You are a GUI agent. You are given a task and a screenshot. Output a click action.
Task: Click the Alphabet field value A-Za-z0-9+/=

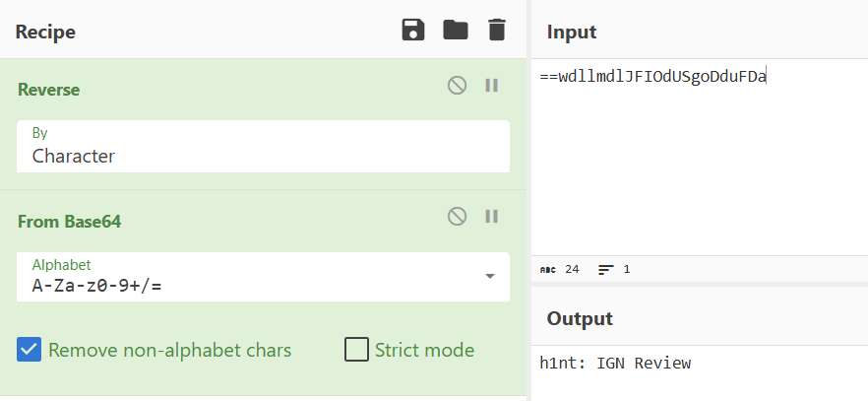tap(98, 286)
